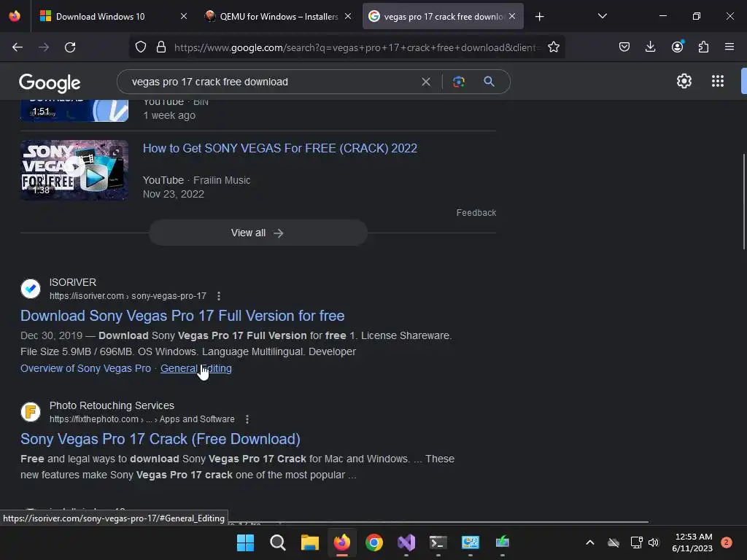Submit search with magnifier icon
747x560 pixels.
pos(489,82)
